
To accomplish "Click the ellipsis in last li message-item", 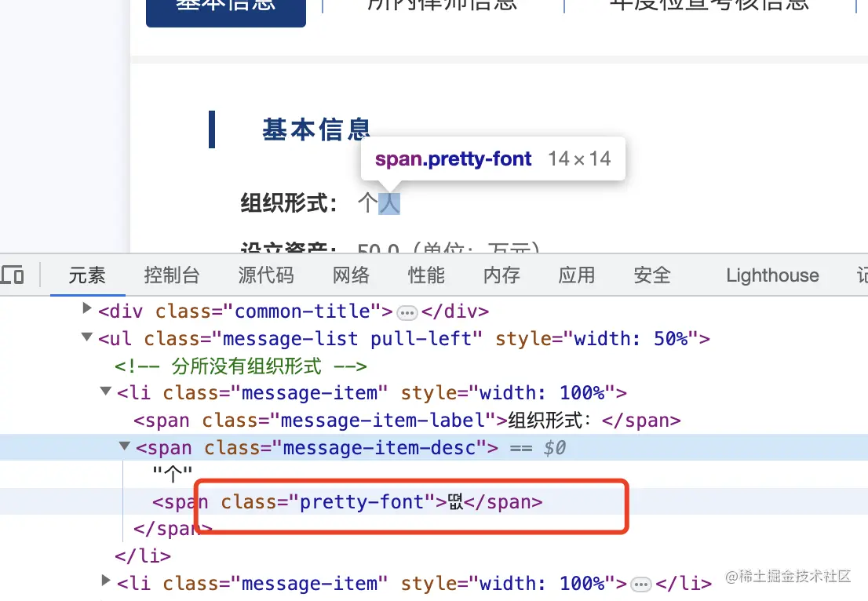I will pyautogui.click(x=641, y=585).
